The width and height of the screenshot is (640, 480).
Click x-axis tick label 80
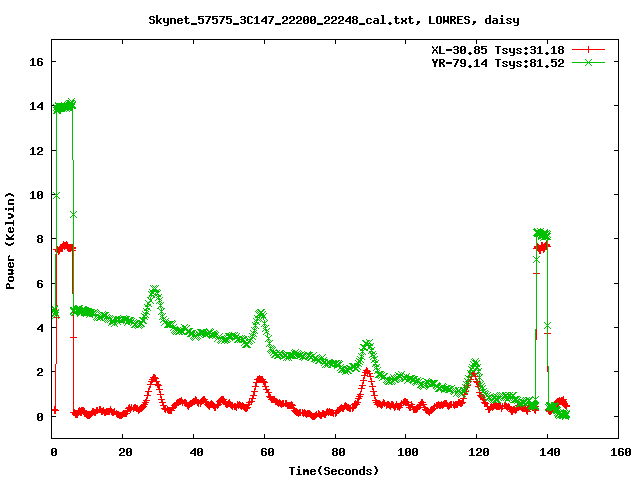pyautogui.click(x=338, y=452)
